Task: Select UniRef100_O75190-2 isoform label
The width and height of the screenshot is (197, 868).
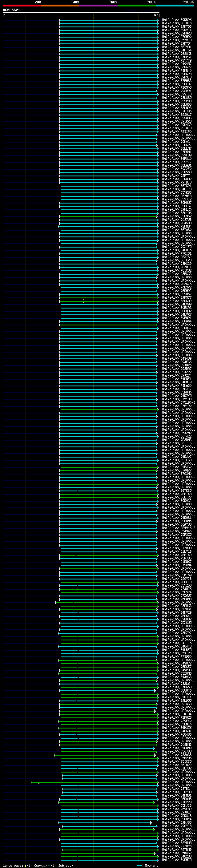Action: (x=179, y=399)
